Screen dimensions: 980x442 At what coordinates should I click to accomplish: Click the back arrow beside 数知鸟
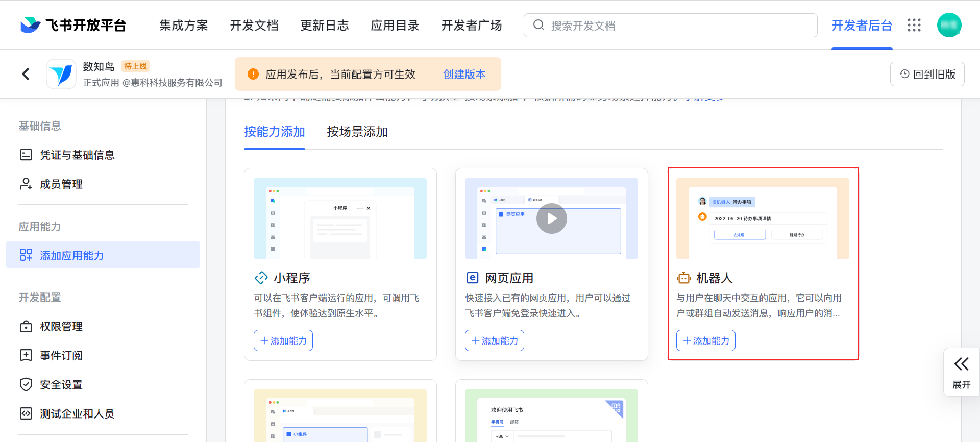click(26, 74)
